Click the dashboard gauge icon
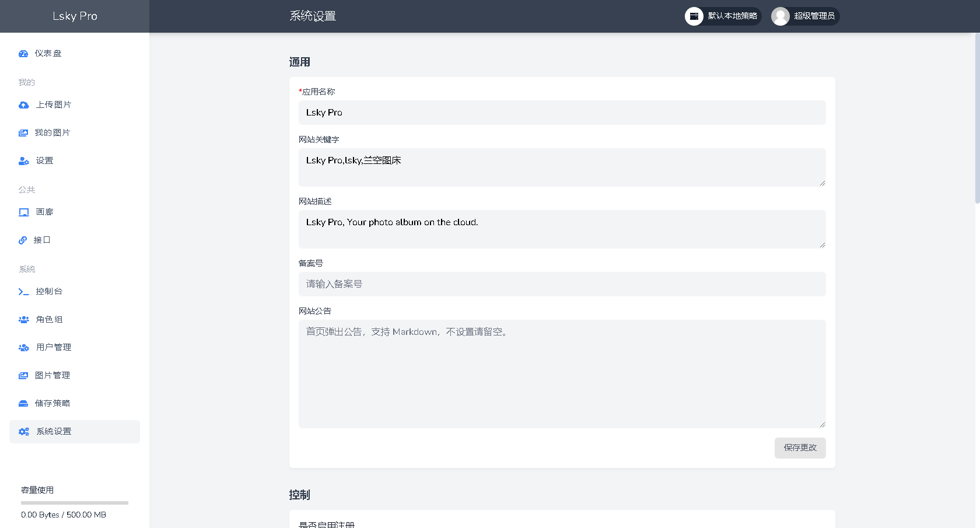The height and width of the screenshot is (528, 980). tap(23, 54)
